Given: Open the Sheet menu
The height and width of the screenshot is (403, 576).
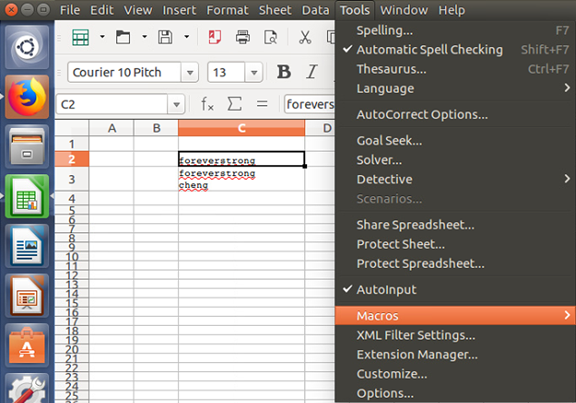Looking at the screenshot, I should [x=275, y=10].
